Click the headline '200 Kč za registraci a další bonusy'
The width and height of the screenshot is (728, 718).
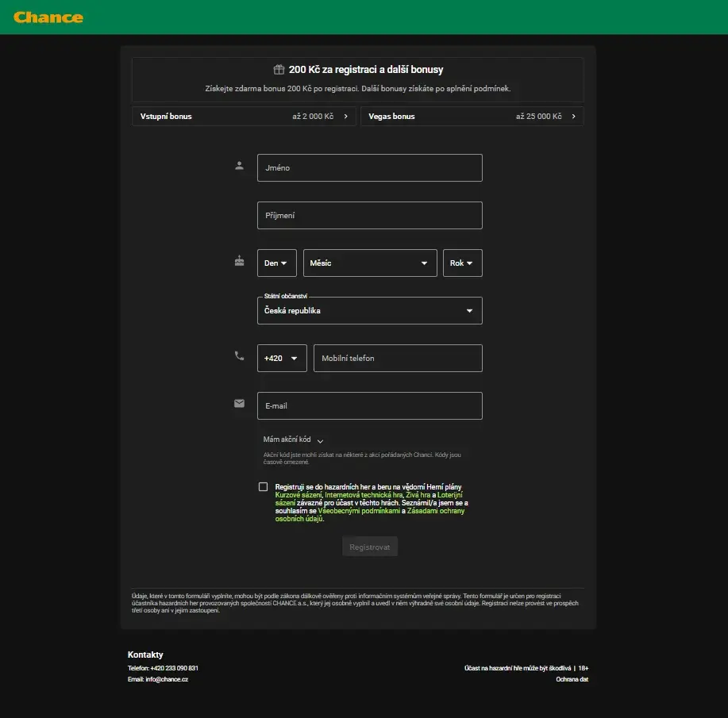coord(366,70)
